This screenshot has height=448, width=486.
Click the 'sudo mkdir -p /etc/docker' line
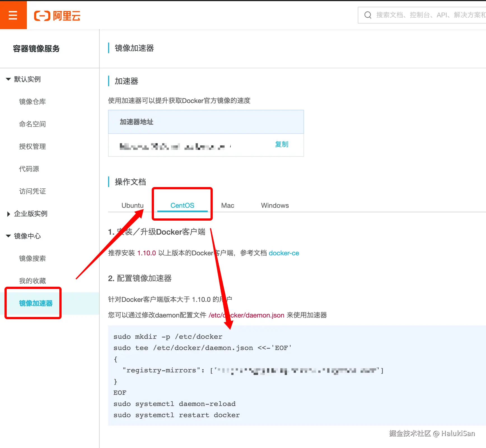click(x=168, y=337)
